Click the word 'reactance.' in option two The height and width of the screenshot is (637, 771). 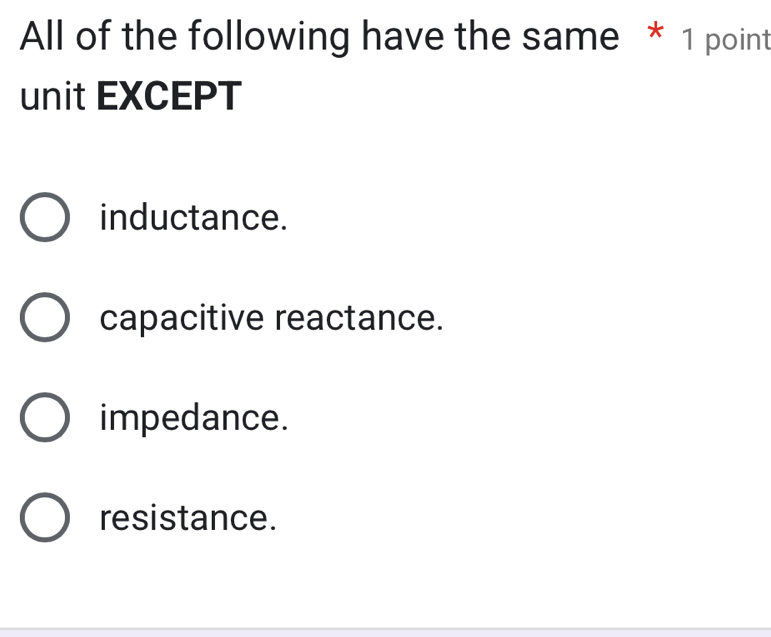click(358, 318)
